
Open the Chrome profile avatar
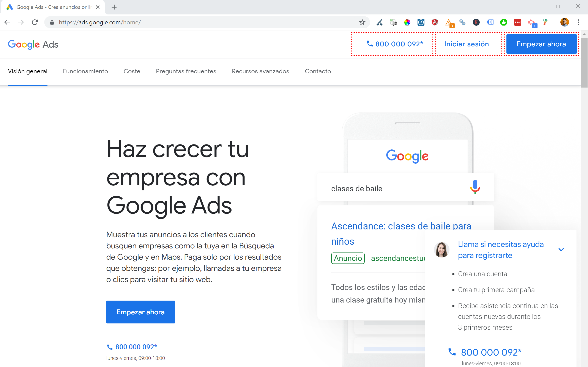(564, 22)
